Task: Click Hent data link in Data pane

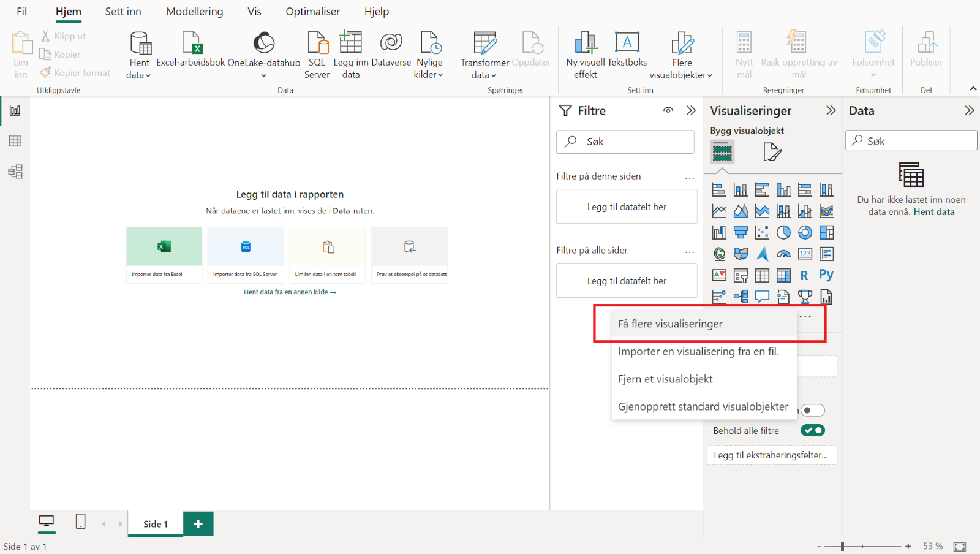Action: (934, 212)
